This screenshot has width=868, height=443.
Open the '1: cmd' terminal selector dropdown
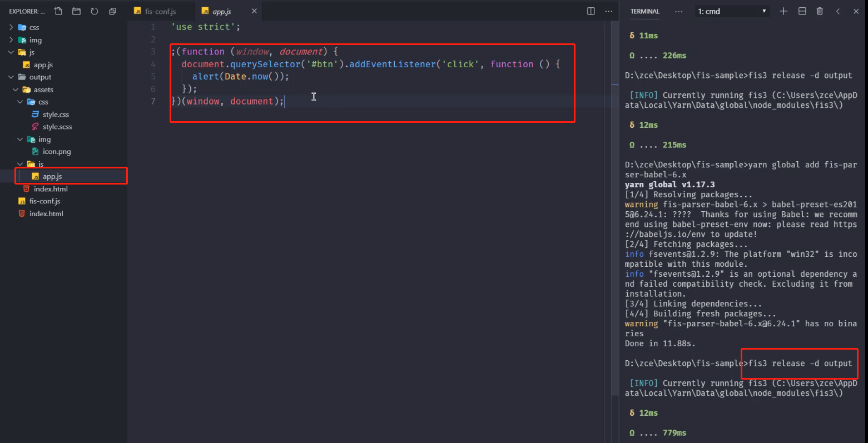[x=733, y=11]
